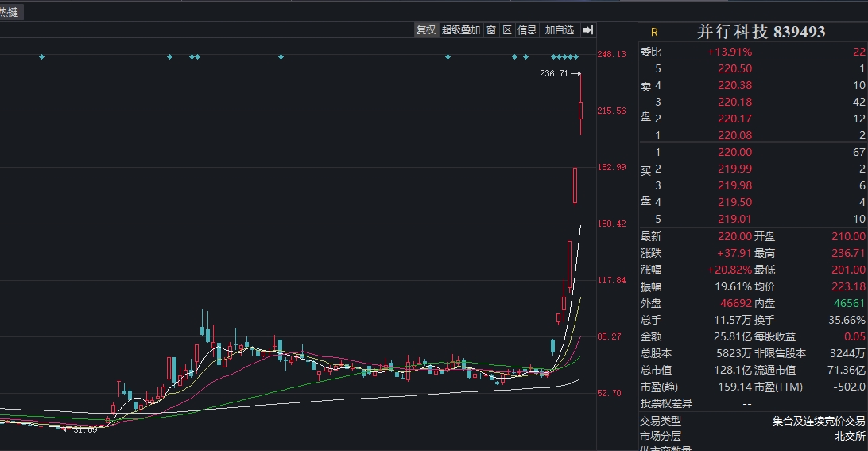
Task: Click the 248.13 price axis label
Action: [612, 54]
